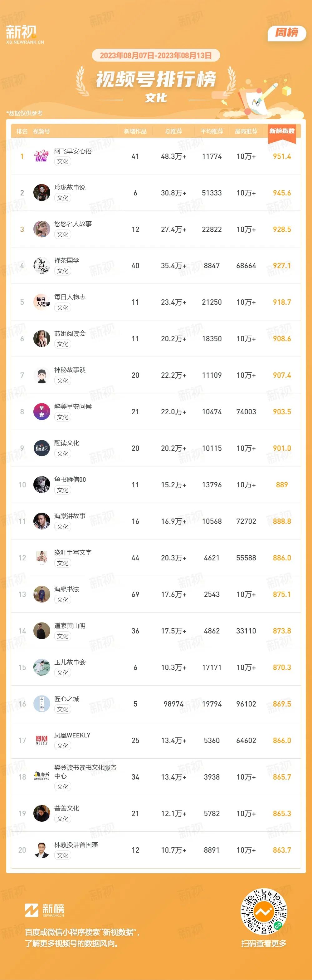
Task: Switch to the 周榜 weekly tab
Action: coord(287,33)
